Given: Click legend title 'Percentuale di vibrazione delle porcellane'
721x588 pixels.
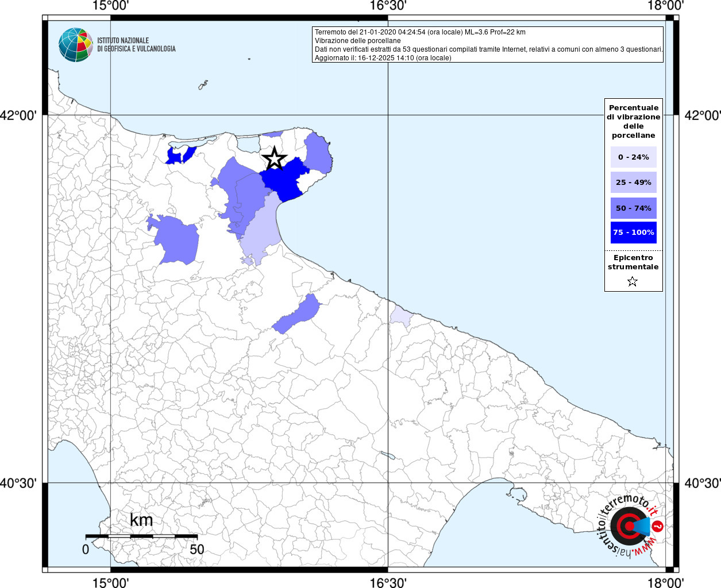Looking at the screenshot, I should point(634,122).
